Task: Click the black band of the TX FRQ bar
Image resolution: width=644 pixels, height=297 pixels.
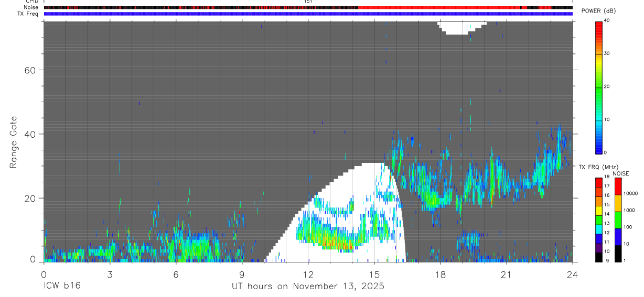Action: pos(598,257)
